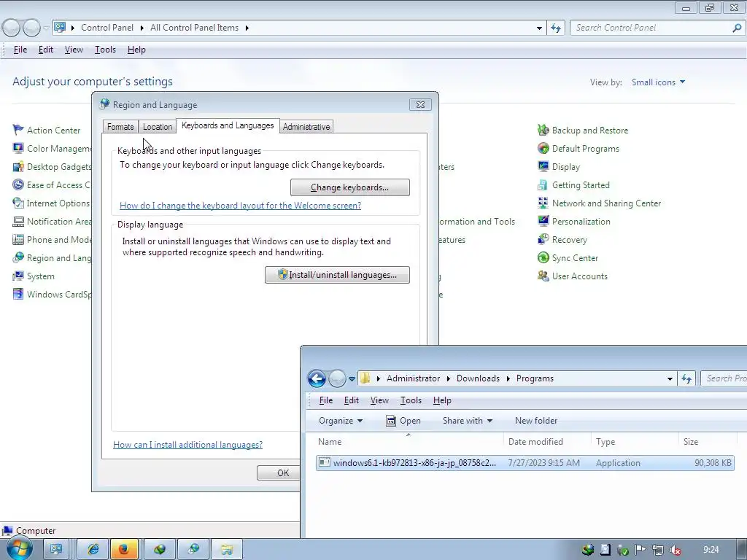Open Region and Language globe icon
747x560 pixels.
pyautogui.click(x=18, y=257)
